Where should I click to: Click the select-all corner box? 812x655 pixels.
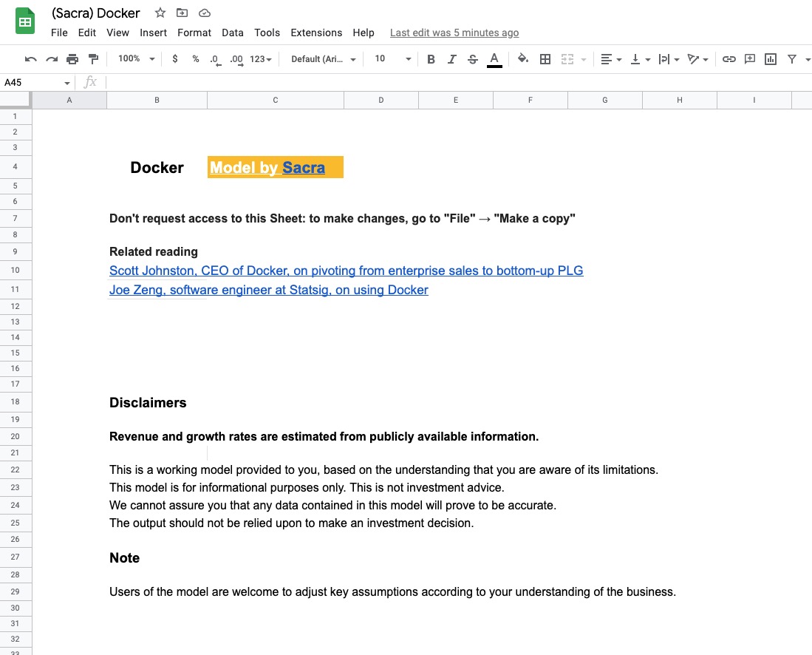point(16,100)
